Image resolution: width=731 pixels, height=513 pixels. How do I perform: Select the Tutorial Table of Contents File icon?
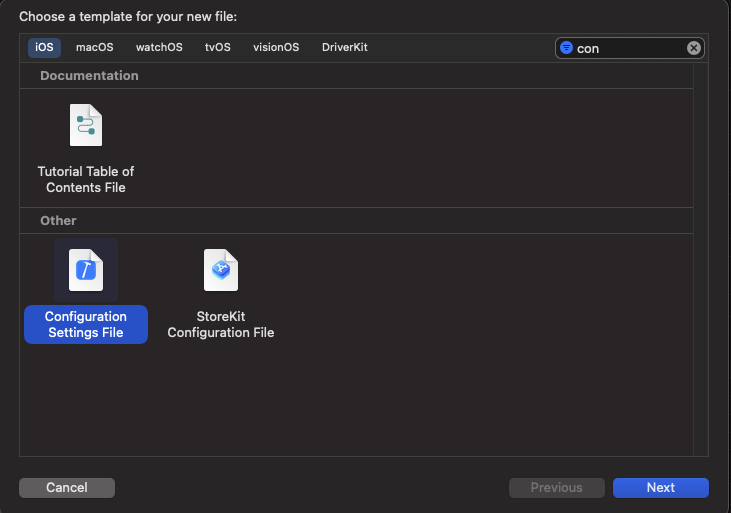pyautogui.click(x=86, y=125)
